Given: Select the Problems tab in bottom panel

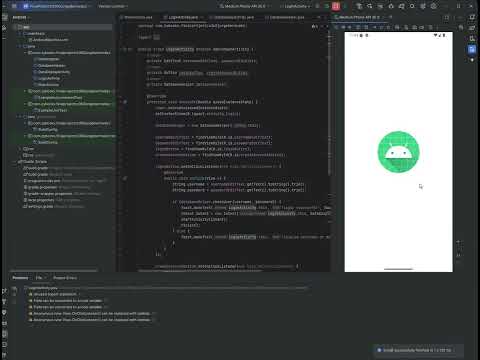Looking at the screenshot, I should click(x=20, y=278).
